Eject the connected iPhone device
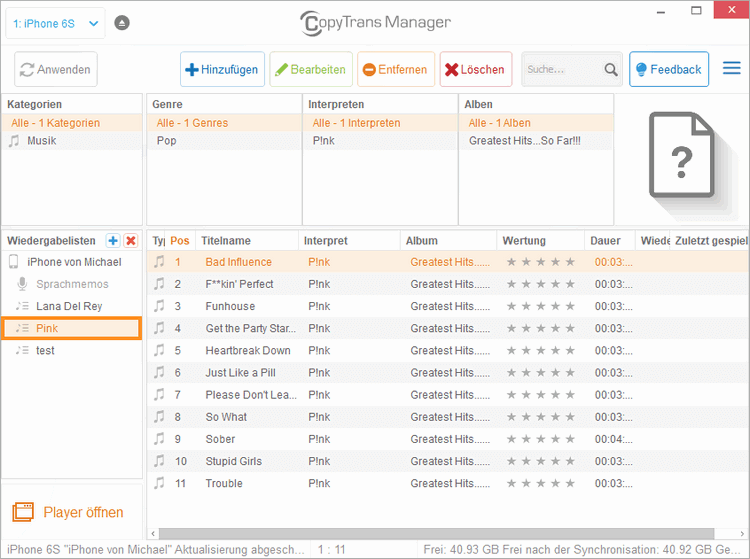 click(121, 23)
